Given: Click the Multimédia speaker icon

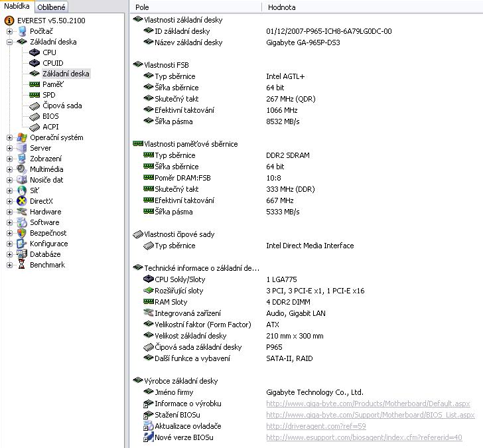Looking at the screenshot, I should (x=22, y=169).
